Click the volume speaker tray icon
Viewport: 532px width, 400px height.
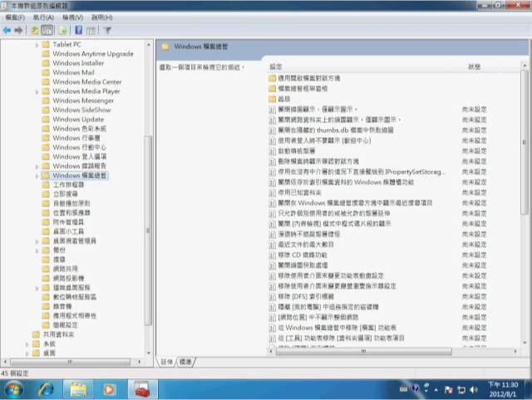(474, 390)
